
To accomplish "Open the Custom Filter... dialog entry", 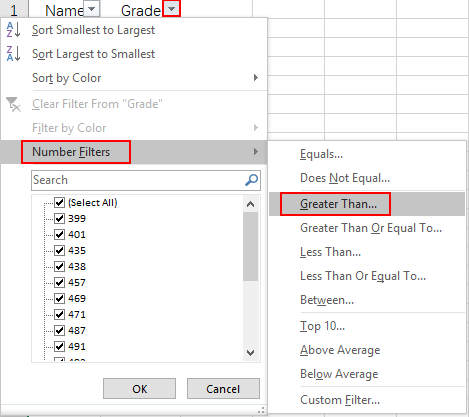I will [x=340, y=399].
